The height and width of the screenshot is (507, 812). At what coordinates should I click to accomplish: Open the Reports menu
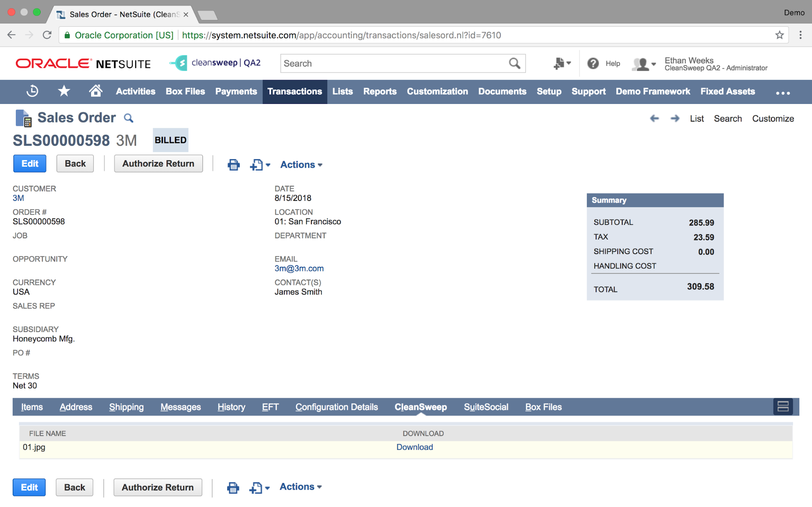point(379,91)
